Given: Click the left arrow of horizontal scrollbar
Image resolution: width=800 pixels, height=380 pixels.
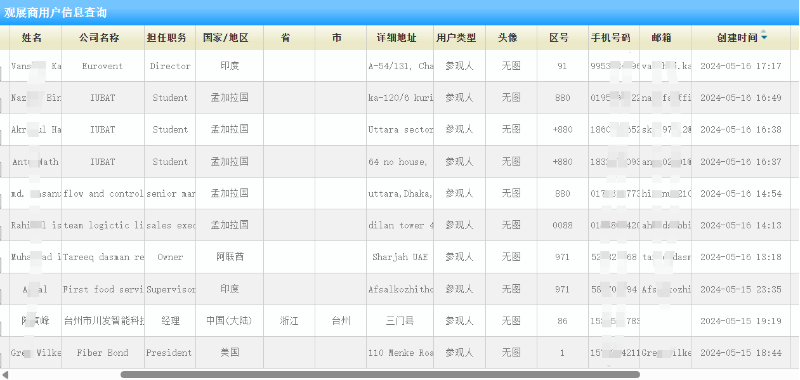Looking at the screenshot, I should tap(5, 375).
